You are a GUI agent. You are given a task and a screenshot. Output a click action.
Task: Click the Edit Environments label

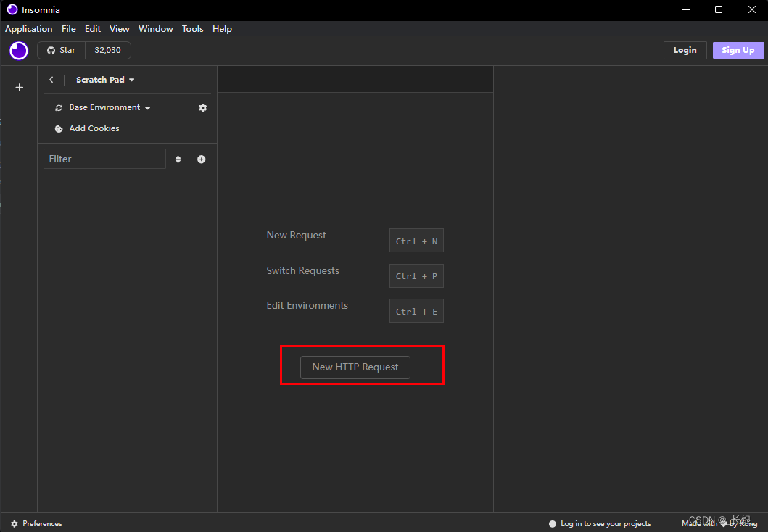(x=307, y=305)
